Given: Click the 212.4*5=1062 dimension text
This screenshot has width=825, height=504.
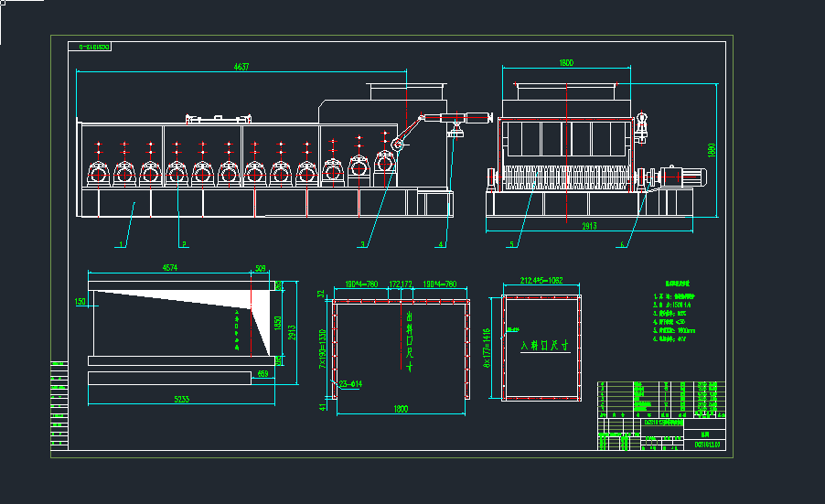Looking at the screenshot, I should [541, 280].
